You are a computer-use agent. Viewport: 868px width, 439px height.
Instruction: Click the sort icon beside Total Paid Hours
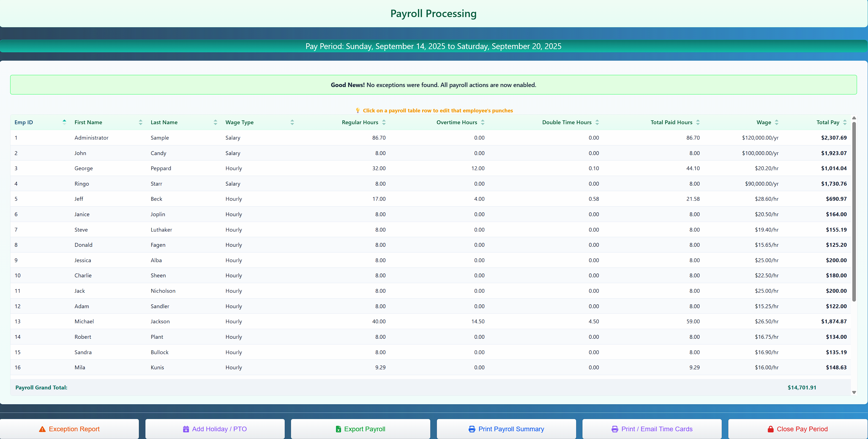698,122
